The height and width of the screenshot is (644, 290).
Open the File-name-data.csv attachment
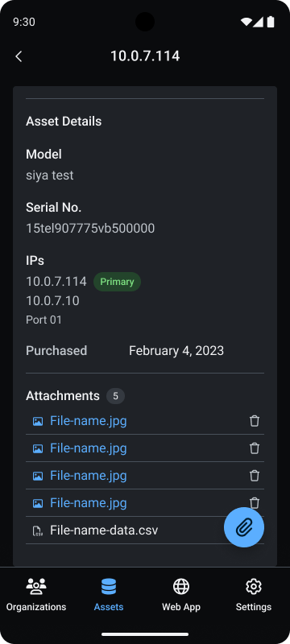pos(104,530)
